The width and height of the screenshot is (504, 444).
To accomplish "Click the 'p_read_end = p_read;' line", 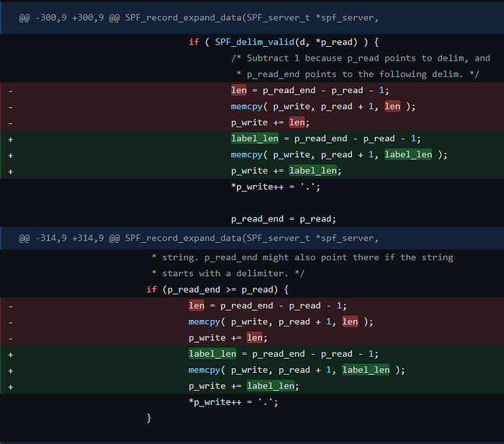I will tap(284, 219).
